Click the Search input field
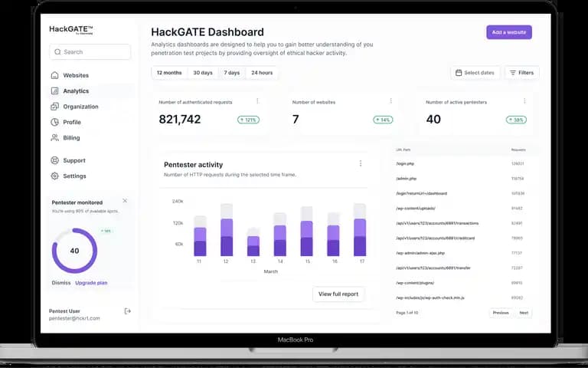The image size is (588, 368). (90, 52)
